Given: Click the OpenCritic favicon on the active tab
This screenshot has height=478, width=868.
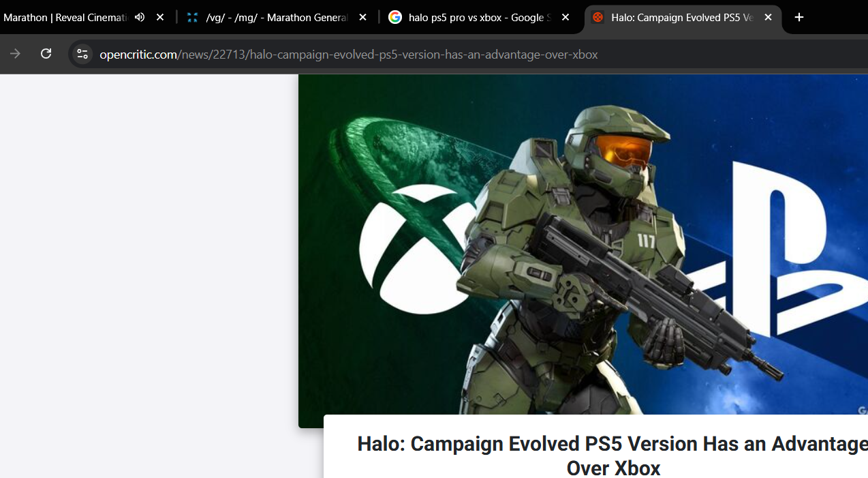Looking at the screenshot, I should [598, 18].
